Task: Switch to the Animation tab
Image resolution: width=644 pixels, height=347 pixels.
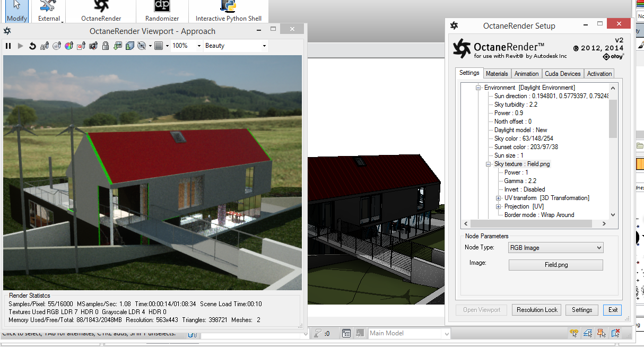Action: pyautogui.click(x=527, y=74)
